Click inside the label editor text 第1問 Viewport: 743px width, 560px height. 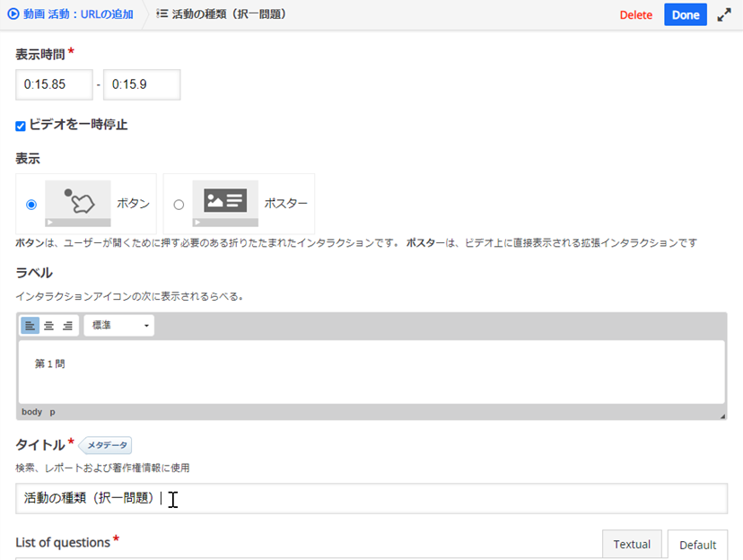[49, 363]
